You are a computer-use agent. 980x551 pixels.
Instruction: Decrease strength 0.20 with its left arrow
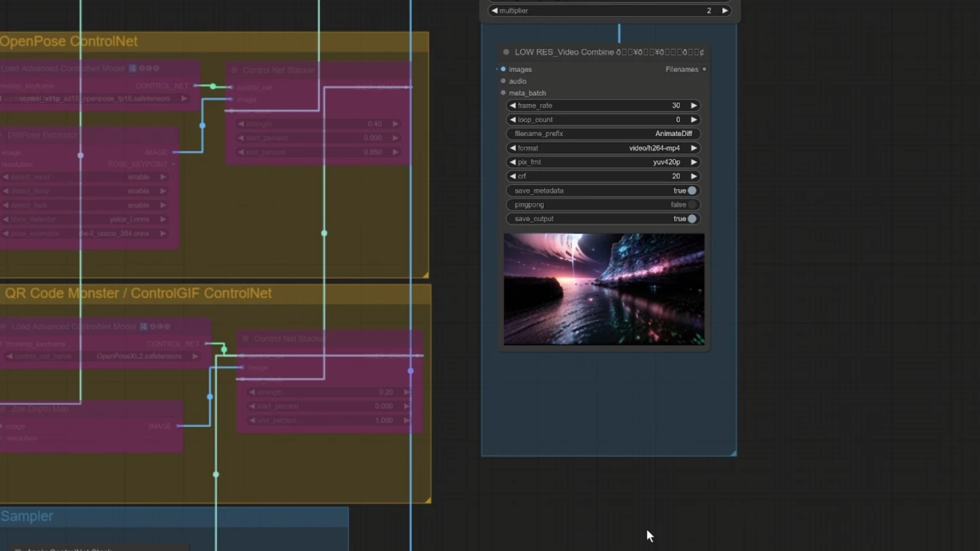coord(252,393)
